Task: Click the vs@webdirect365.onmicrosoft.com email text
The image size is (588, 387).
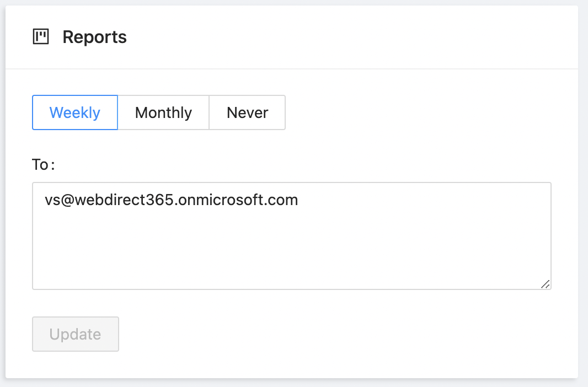Action: pos(172,200)
